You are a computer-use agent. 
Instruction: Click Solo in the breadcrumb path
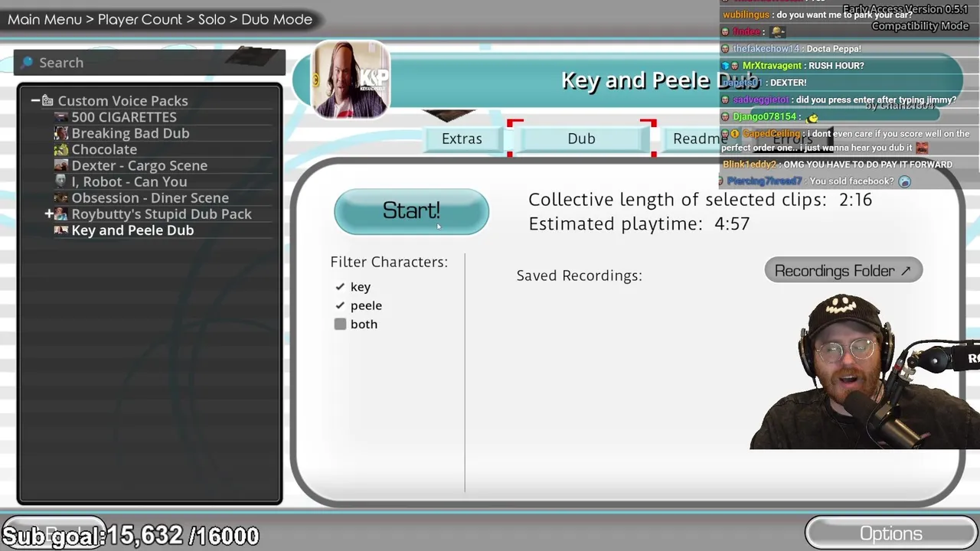point(211,19)
